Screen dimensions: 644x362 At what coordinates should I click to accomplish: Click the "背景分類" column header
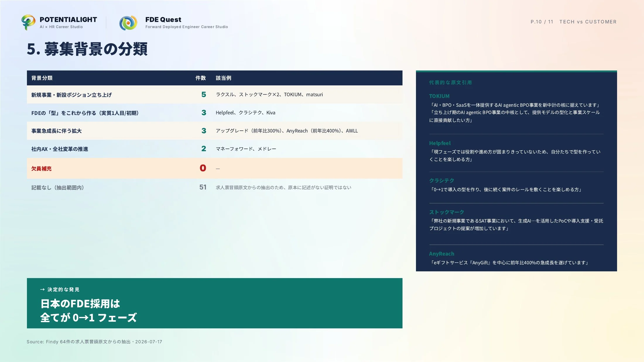click(42, 78)
